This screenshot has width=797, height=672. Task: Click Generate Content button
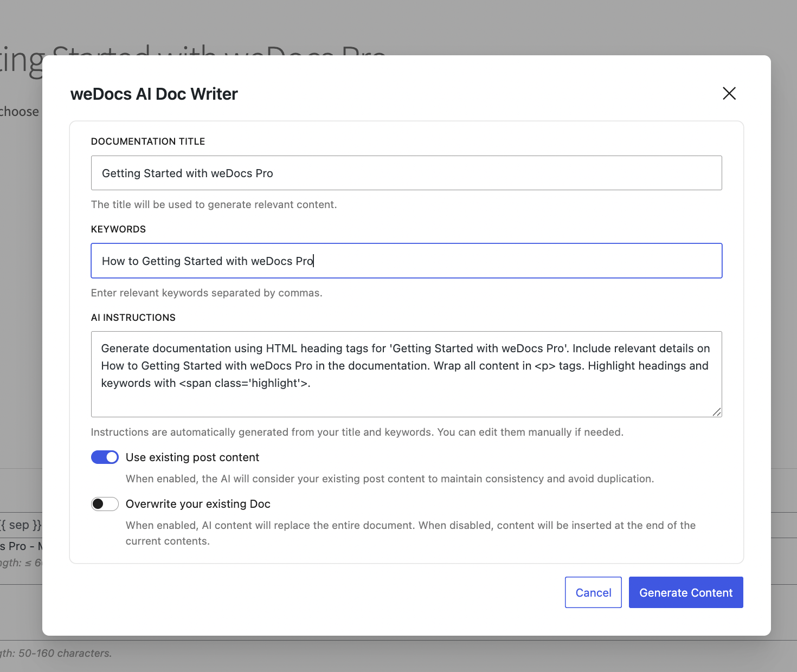[x=686, y=592]
